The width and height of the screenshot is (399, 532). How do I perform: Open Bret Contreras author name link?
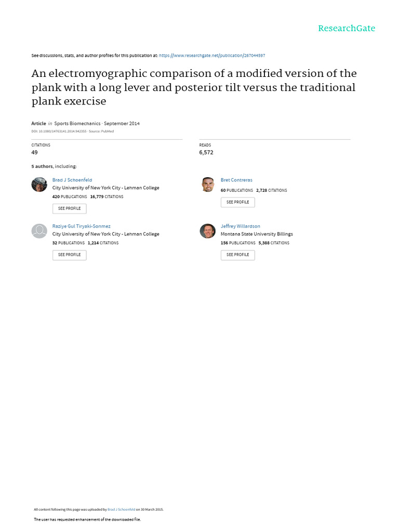(x=236, y=180)
